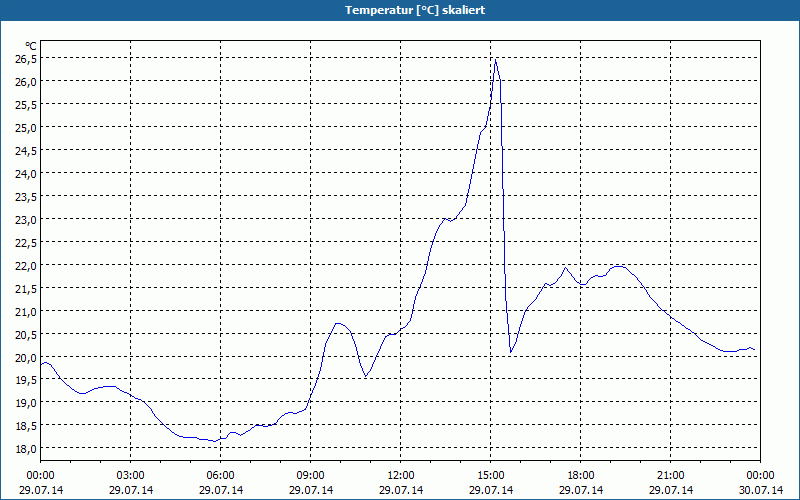Click the 15:00 time axis label

490,476
